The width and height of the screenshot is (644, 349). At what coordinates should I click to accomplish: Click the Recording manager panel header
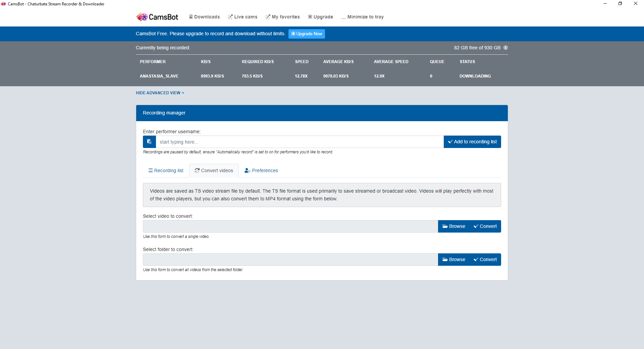(322, 113)
